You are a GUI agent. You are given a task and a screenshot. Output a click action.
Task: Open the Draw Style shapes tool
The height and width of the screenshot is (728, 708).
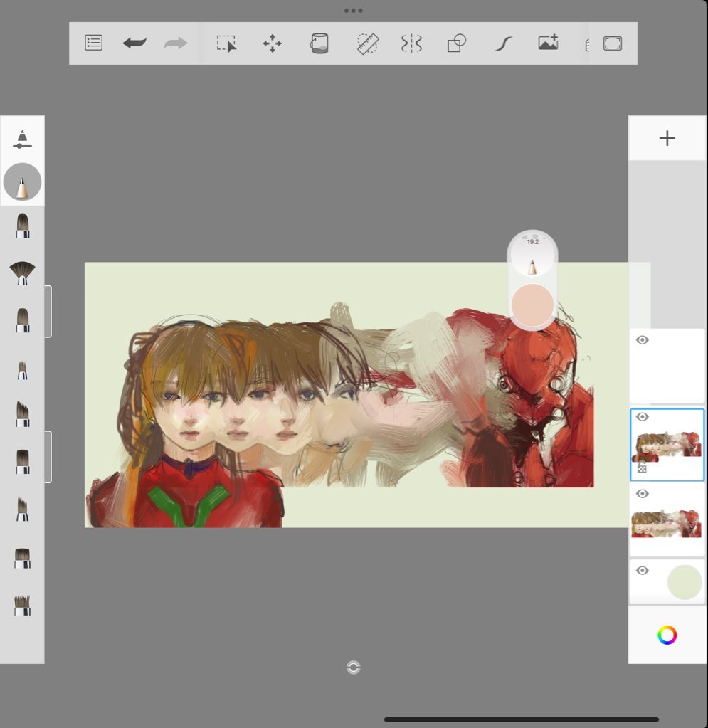pyautogui.click(x=456, y=43)
